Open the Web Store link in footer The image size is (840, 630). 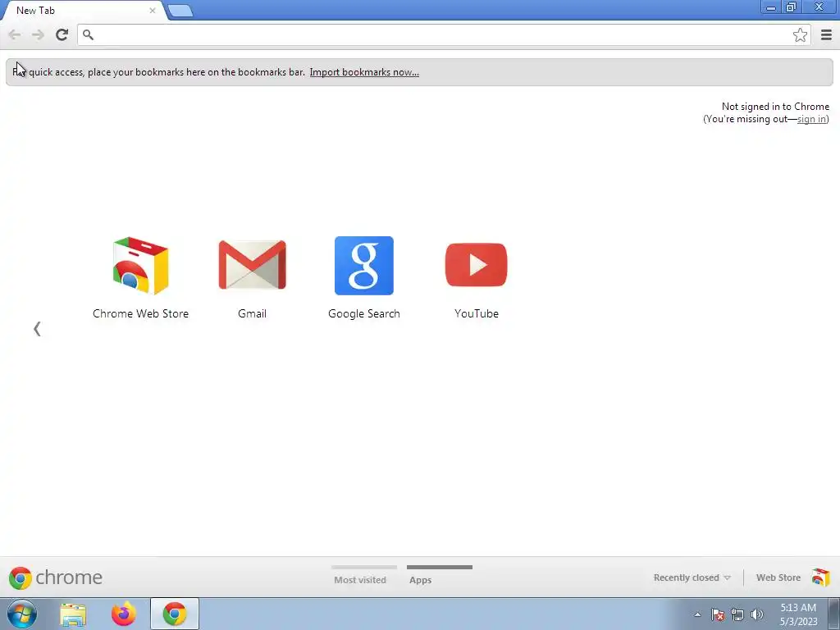coord(778,577)
